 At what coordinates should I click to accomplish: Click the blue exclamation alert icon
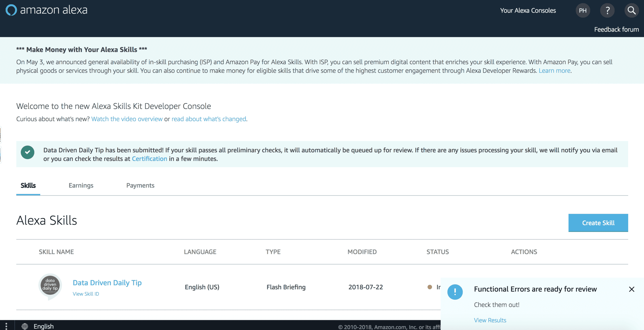coord(455,292)
